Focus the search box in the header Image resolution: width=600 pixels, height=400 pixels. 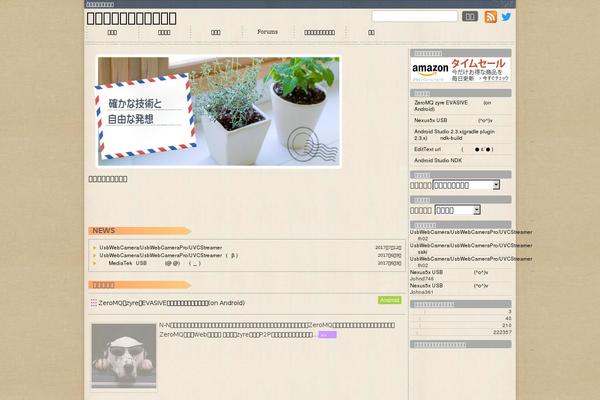(414, 16)
